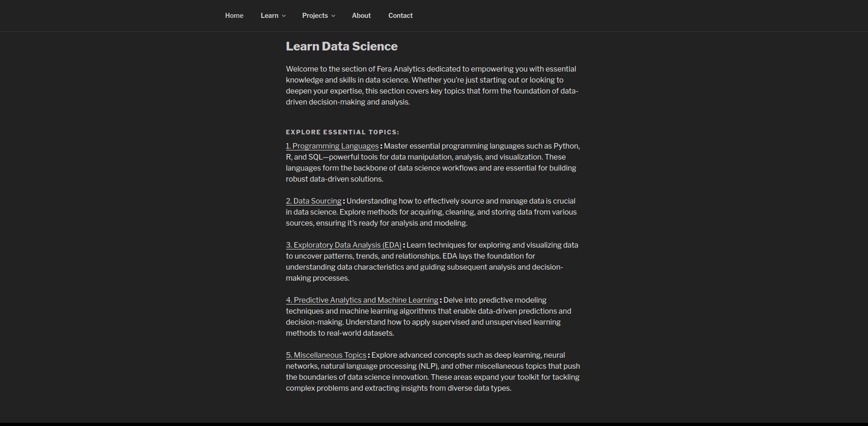Open the Projects navigation menu item

[315, 16]
